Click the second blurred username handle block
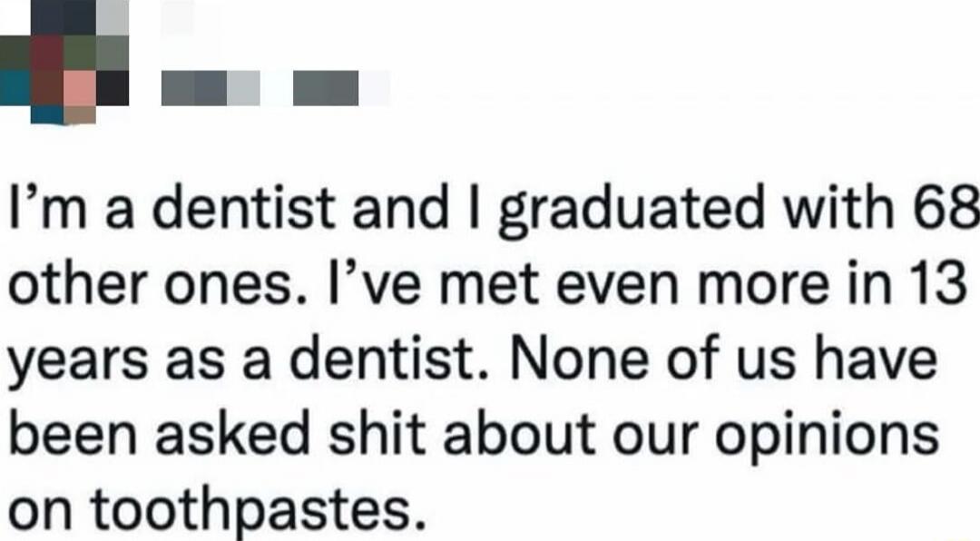 click(x=327, y=89)
